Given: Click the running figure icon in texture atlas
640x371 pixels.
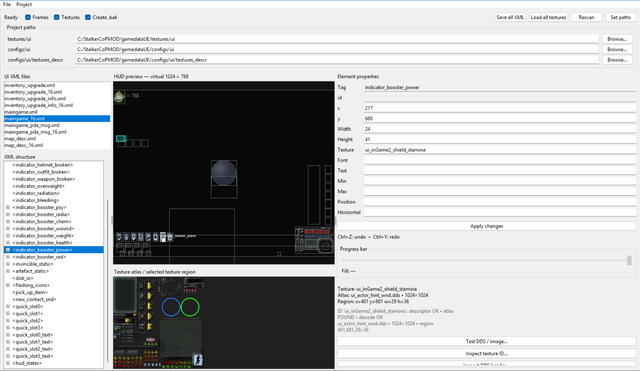Looking at the screenshot, I should (198, 360).
